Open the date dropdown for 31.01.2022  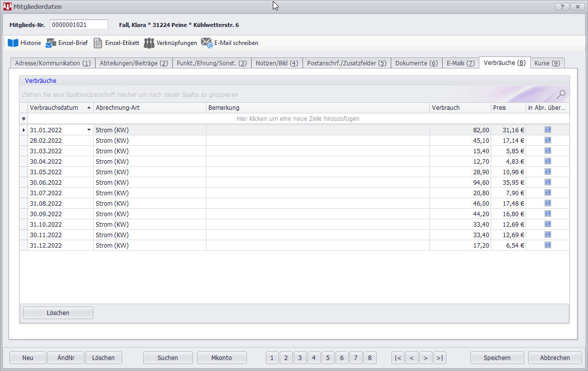click(x=89, y=130)
